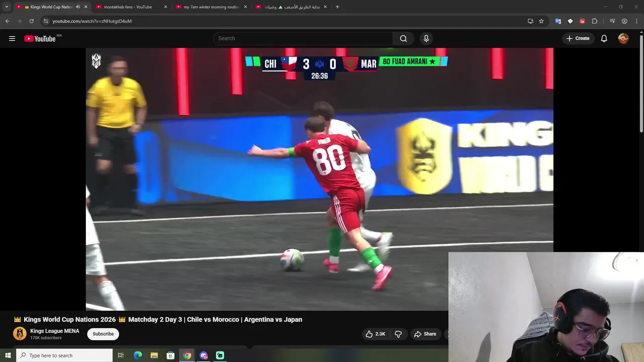Open the first blue extension icon in toolbar
The height and width of the screenshot is (362, 644).
pyautogui.click(x=558, y=21)
